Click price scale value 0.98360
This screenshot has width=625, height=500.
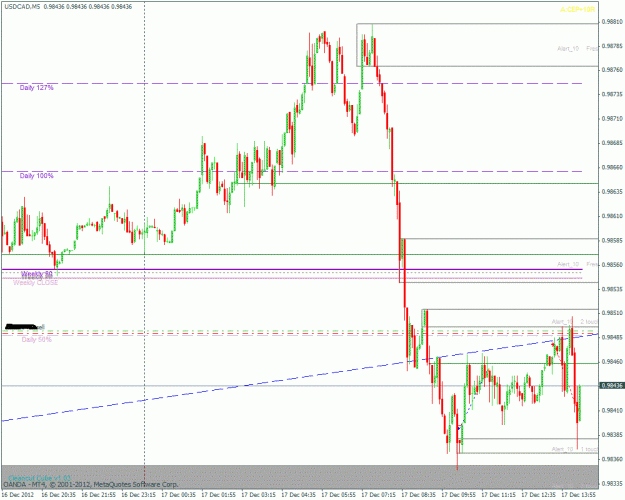[612, 459]
